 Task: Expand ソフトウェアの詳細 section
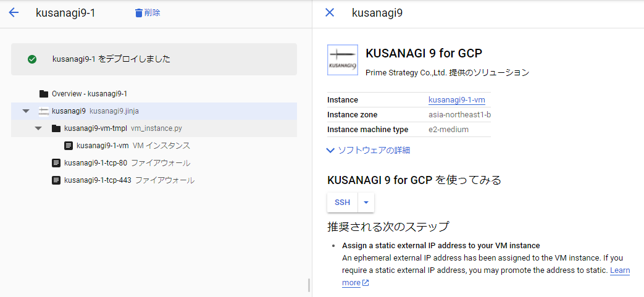(369, 150)
